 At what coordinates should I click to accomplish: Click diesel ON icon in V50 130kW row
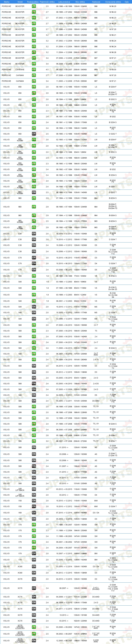[34, 506]
